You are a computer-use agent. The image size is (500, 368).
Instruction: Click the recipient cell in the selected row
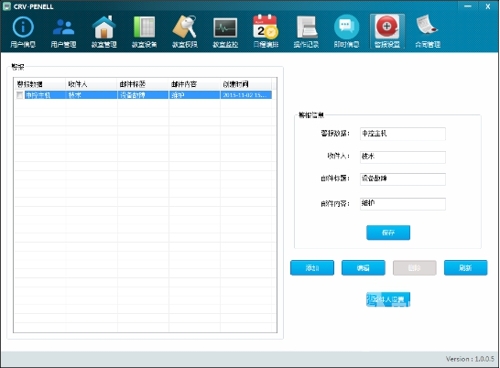(91, 95)
